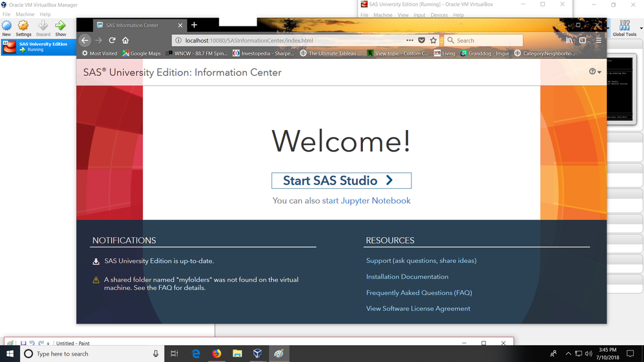Open Global Tools in VirtualBox Manager
The height and width of the screenshot is (362, 644).
point(624,28)
